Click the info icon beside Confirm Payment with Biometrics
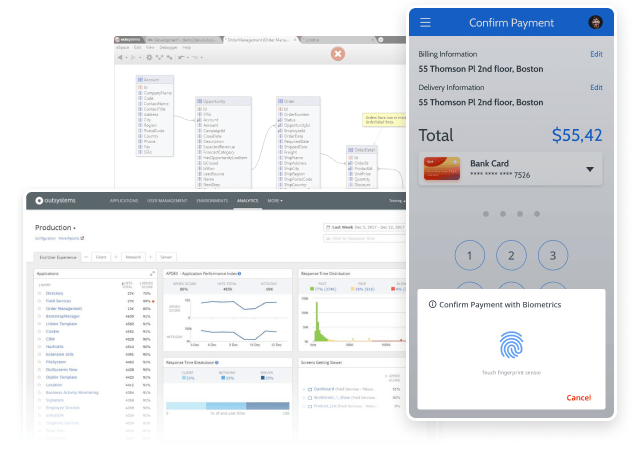635x450 pixels. (x=433, y=304)
